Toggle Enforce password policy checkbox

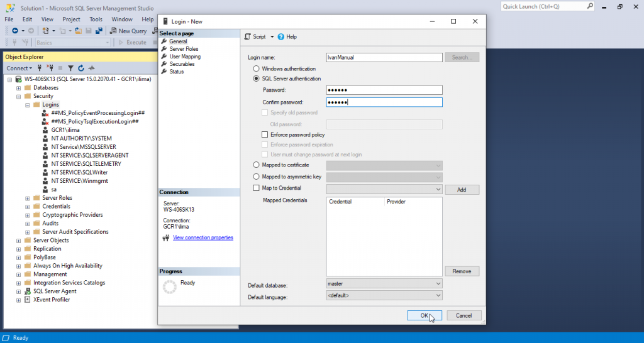coord(265,134)
